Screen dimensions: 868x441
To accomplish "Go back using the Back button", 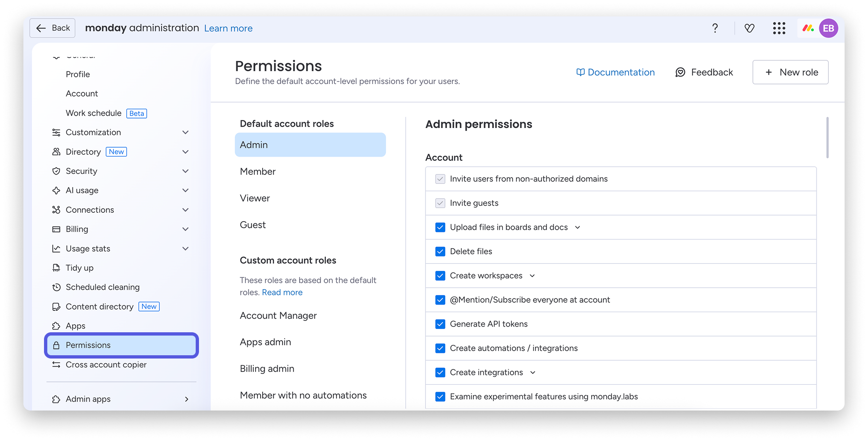I will (x=52, y=28).
